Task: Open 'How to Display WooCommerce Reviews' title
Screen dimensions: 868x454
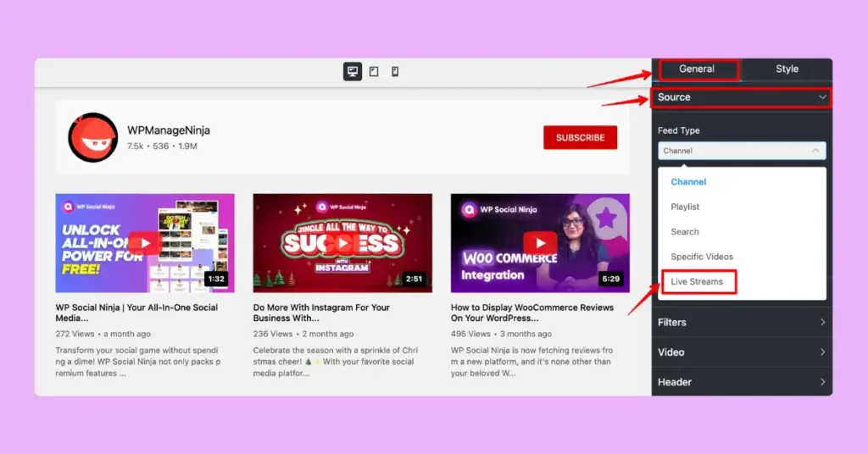Action: pyautogui.click(x=532, y=313)
